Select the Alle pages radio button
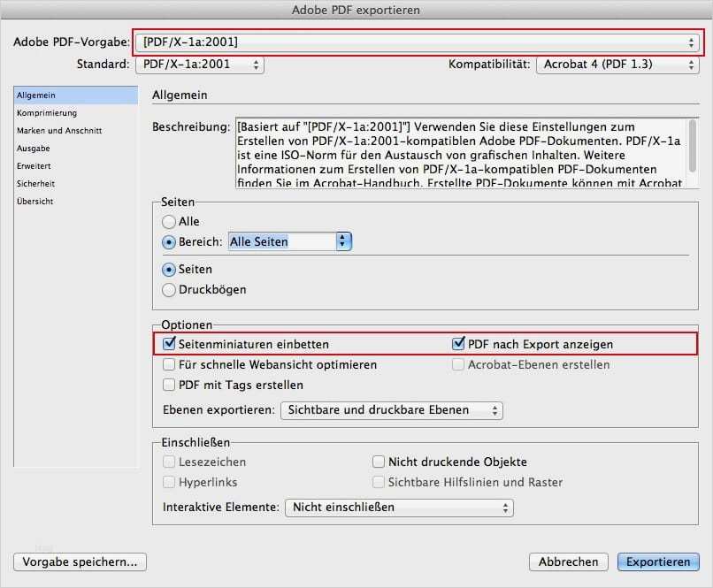713x588 pixels. [169, 222]
